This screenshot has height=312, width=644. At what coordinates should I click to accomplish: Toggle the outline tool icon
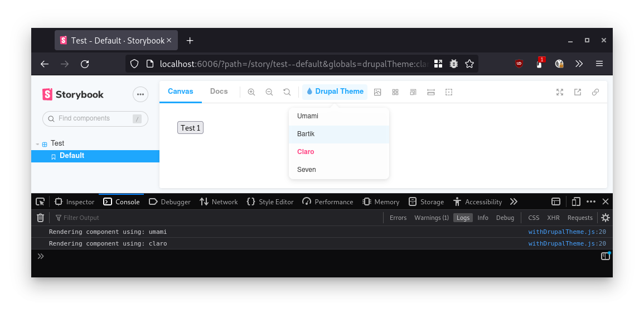click(449, 92)
